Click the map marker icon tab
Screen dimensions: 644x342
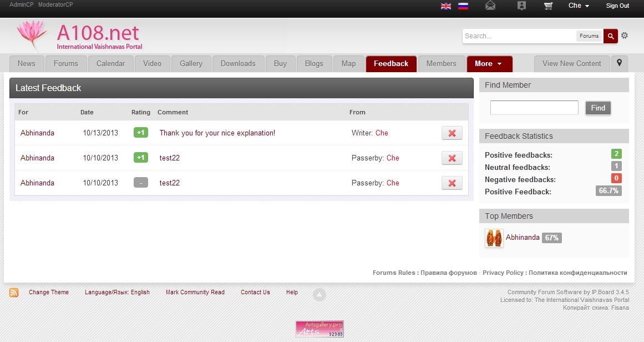click(620, 63)
